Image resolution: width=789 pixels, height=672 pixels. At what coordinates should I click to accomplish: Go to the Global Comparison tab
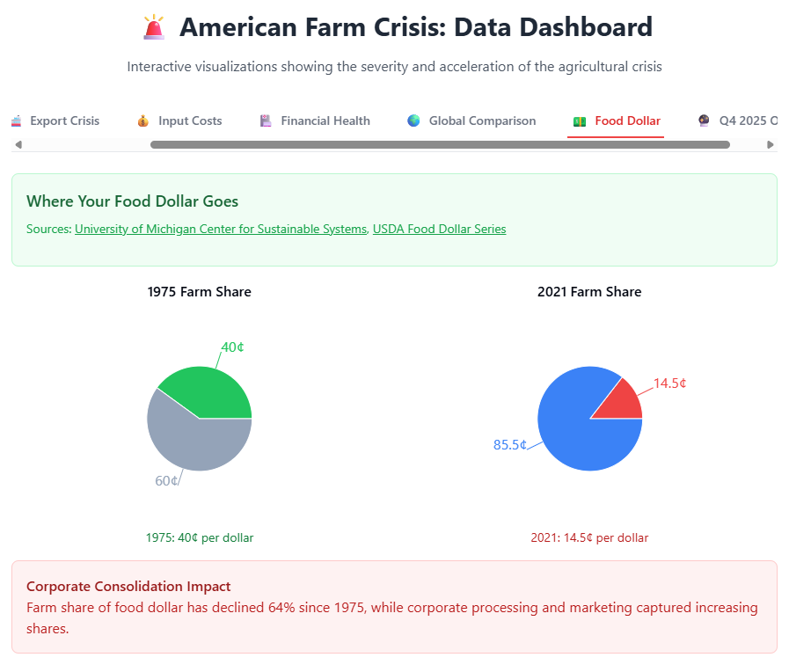[482, 121]
